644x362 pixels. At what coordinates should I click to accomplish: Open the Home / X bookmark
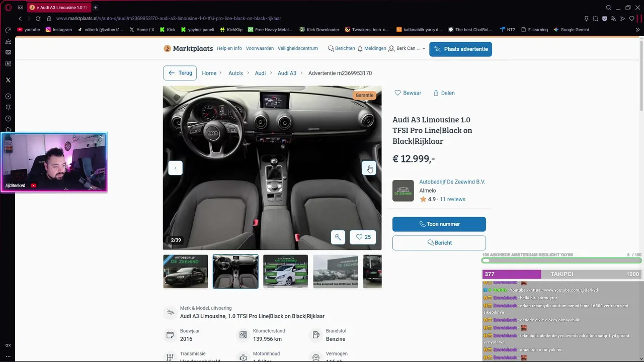[141, 30]
